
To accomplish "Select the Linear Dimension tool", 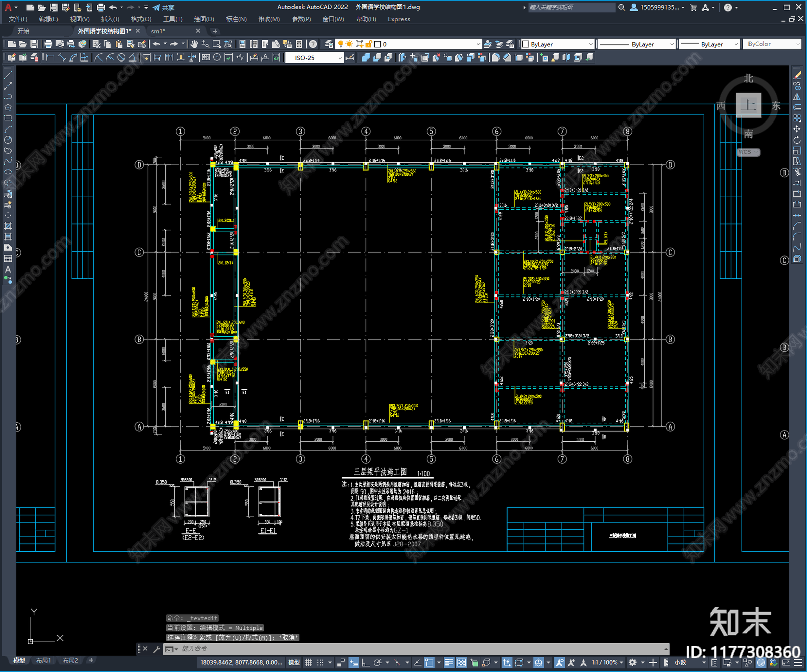I will pos(50,57).
